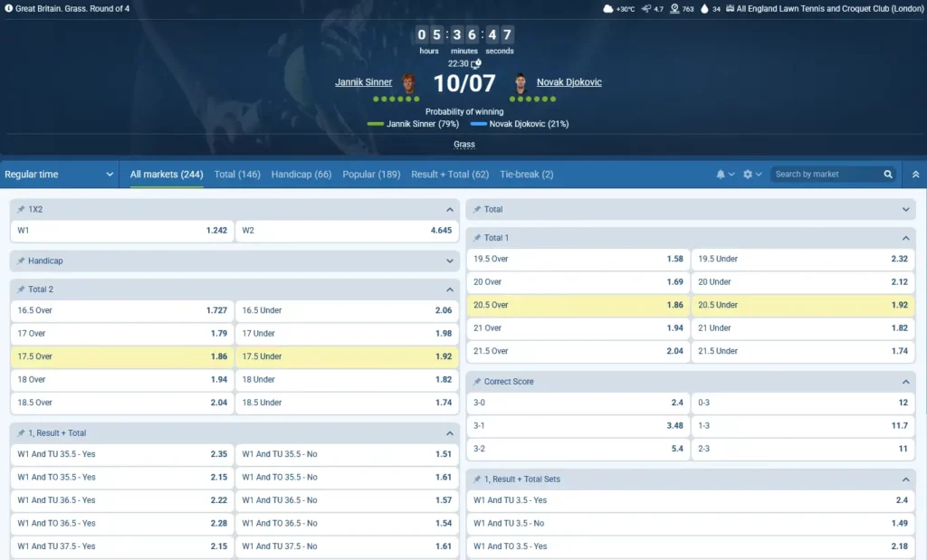The image size is (927, 560).
Task: Select W1 And TO 36.5 - No
Action: click(347, 523)
